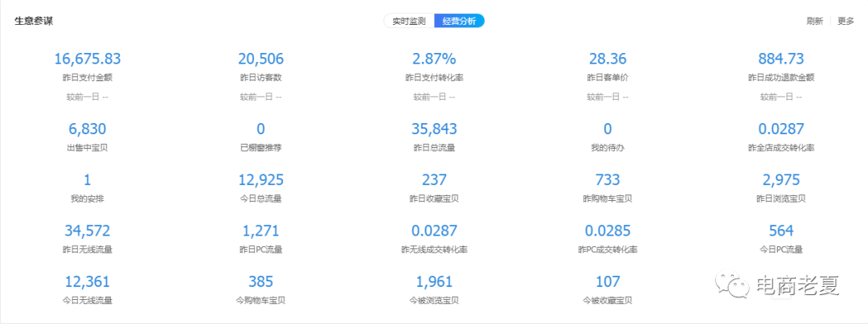Image resolution: width=868 pixels, height=324 pixels.
Task: Switch to the 实时监测 tab
Action: tap(409, 21)
